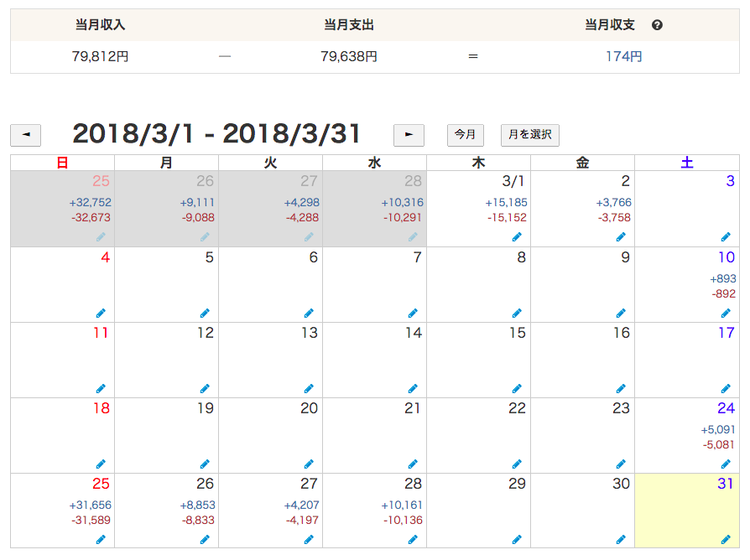Select the date cell for March 20
Image resolution: width=750 pixels, height=560 pixels.
271,435
